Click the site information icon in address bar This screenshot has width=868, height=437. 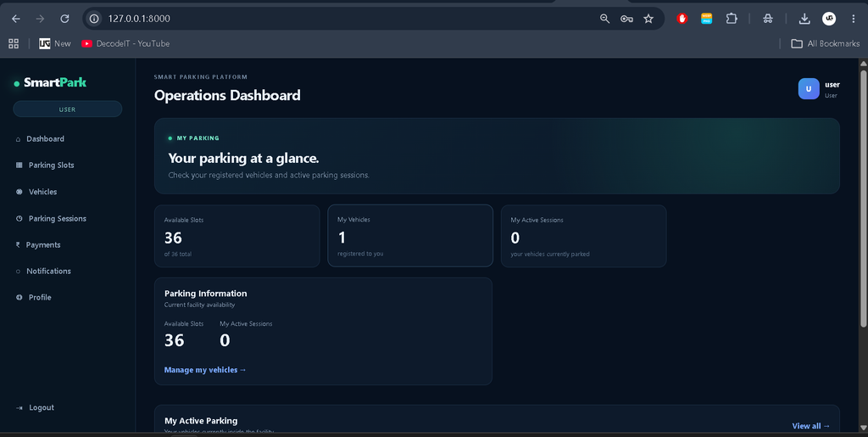pos(95,19)
